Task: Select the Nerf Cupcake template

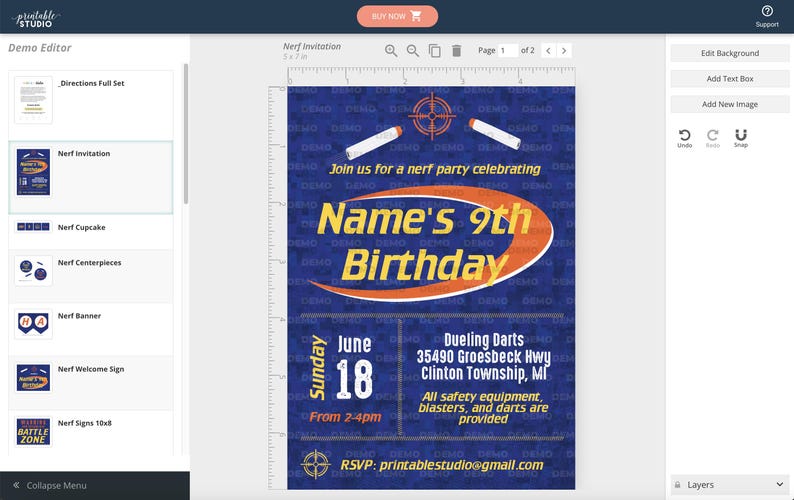Action: [91, 230]
